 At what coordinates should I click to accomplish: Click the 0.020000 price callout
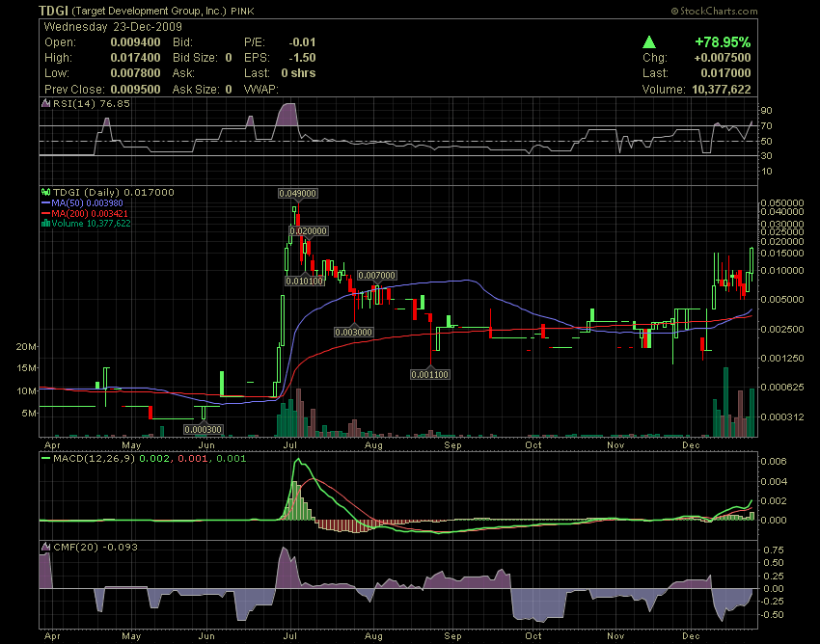(x=309, y=231)
